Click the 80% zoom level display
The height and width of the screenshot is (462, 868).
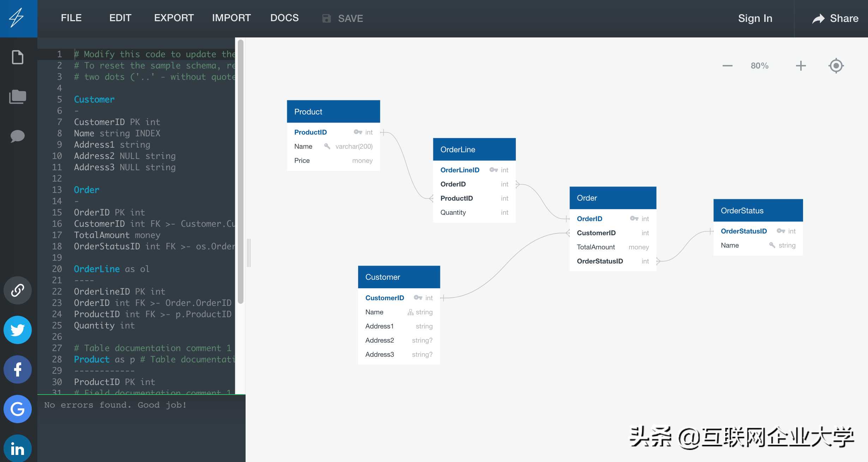(x=759, y=65)
